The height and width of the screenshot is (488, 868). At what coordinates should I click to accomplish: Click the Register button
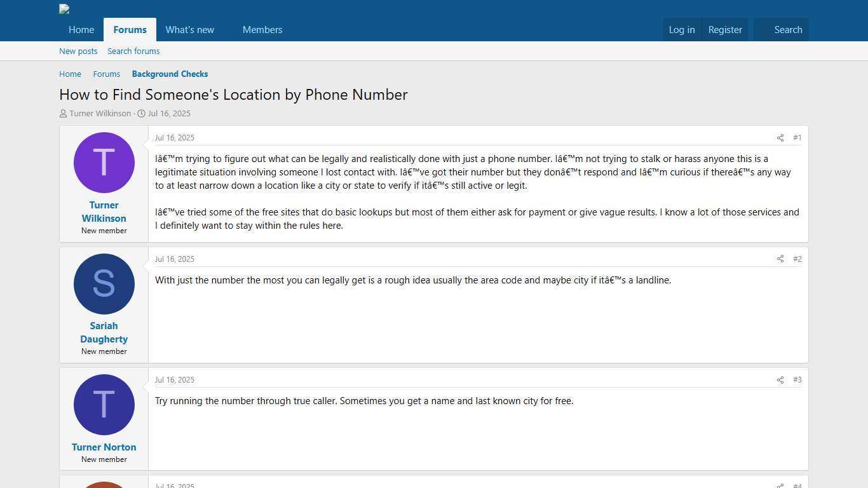[x=724, y=29]
